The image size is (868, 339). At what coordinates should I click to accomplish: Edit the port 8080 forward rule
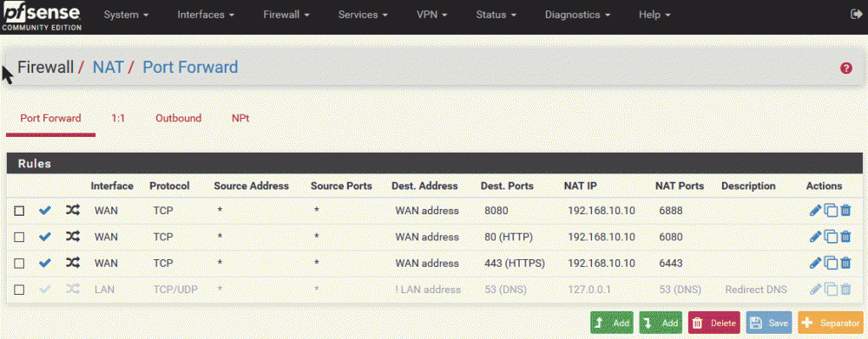tap(815, 211)
